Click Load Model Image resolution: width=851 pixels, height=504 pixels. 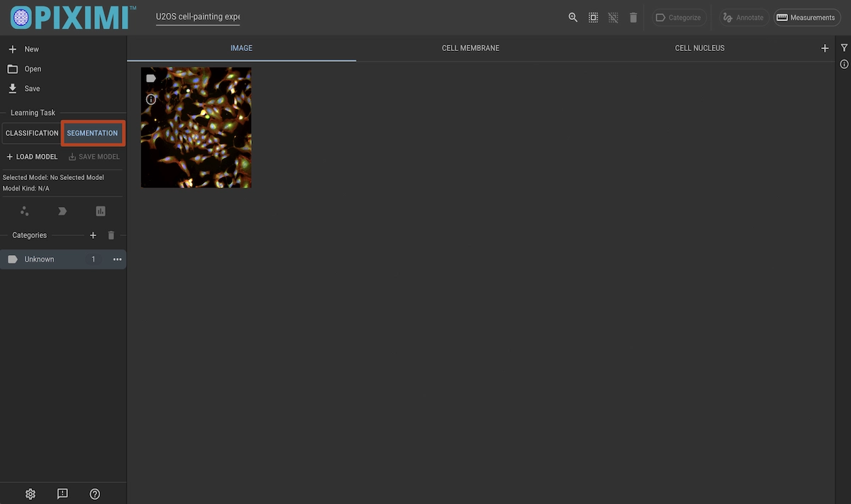33,157
